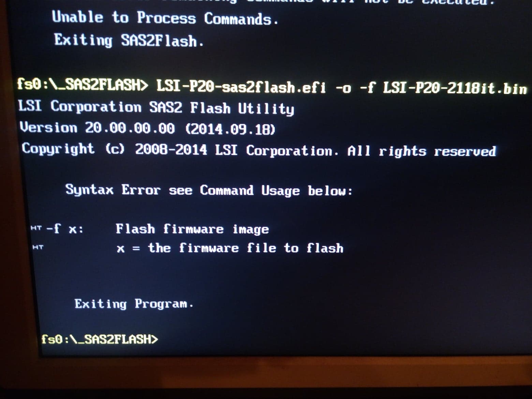Screen dimensions: 532x399
Task: Click the -f flag in typed command
Action: 367,88
